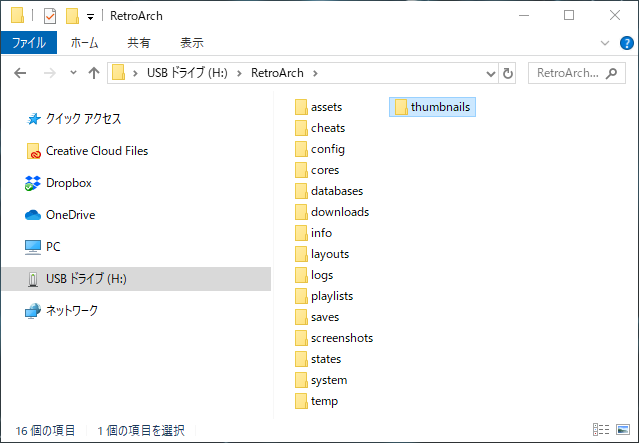Select the assets folder icon
Screen dimensions: 639x443
tap(301, 107)
